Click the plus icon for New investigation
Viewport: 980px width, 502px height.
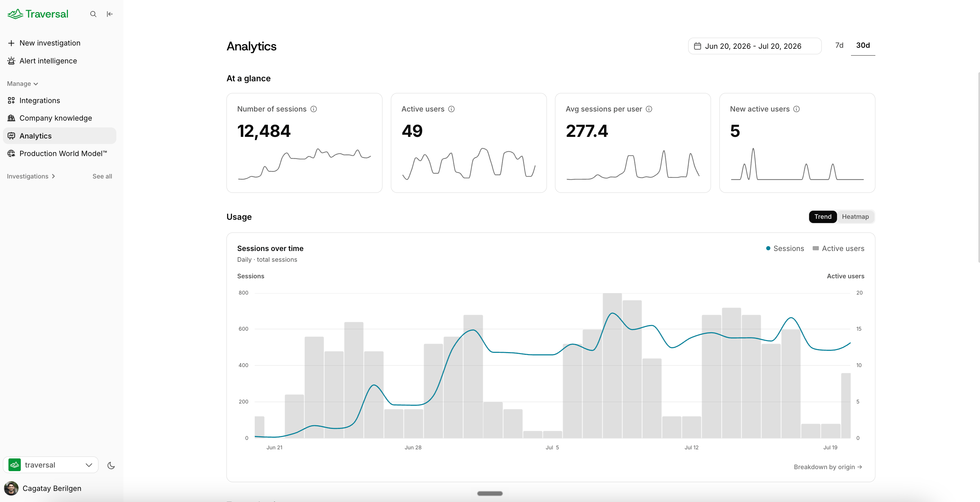[11, 43]
